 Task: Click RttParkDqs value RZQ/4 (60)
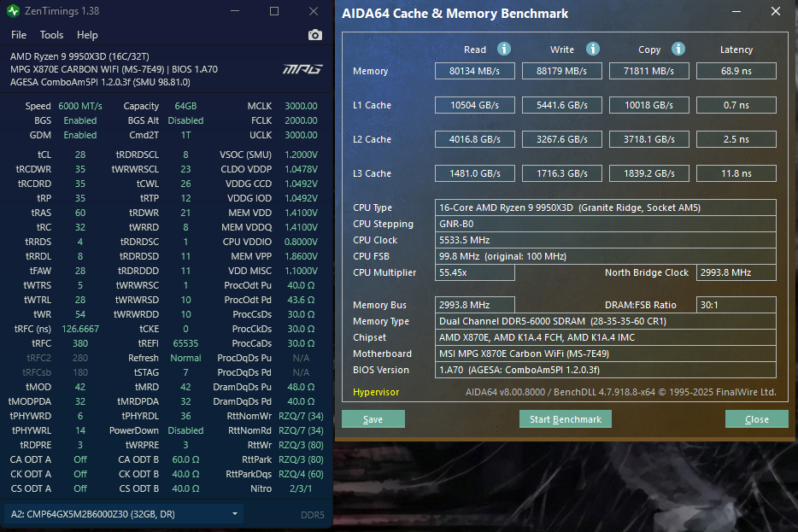301,474
